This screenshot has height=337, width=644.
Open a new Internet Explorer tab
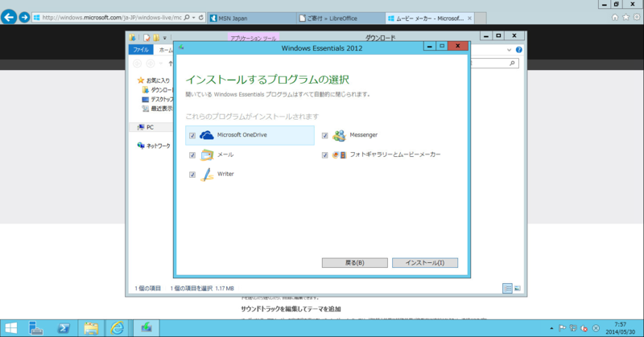pos(481,18)
